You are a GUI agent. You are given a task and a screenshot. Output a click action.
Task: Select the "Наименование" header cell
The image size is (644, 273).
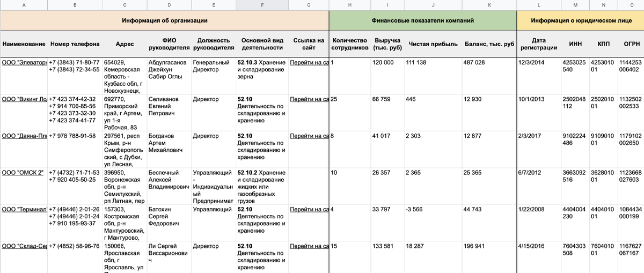pyautogui.click(x=24, y=43)
